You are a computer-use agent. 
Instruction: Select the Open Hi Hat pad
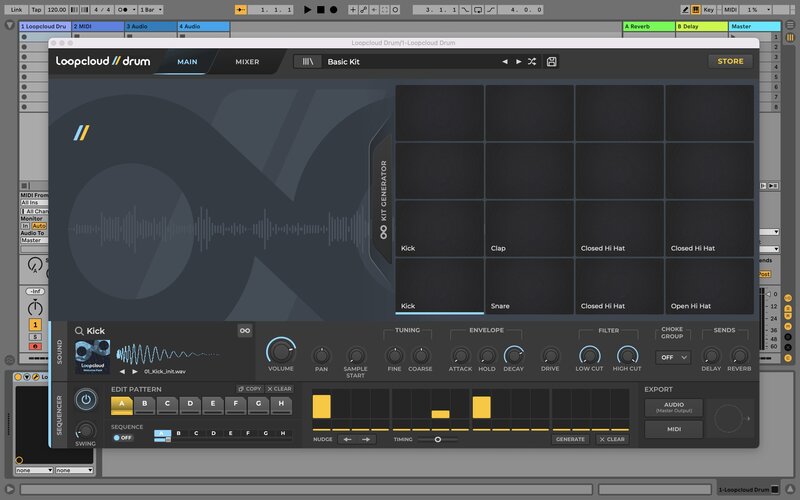[x=709, y=286]
